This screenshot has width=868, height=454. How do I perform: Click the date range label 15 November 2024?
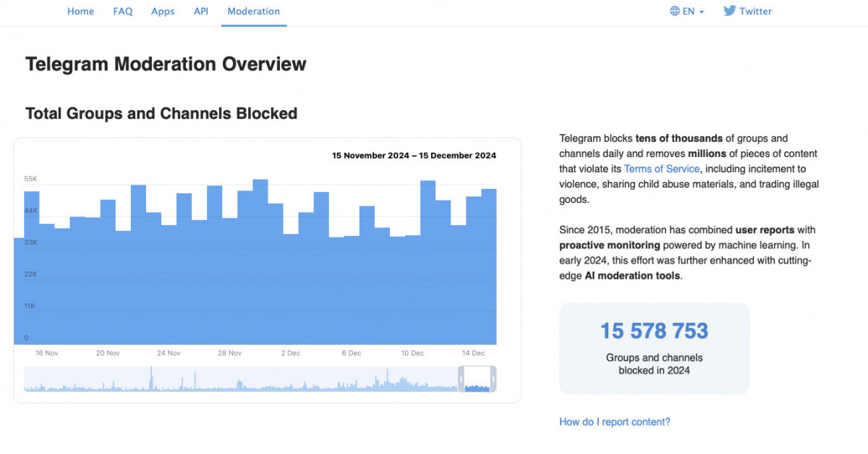pos(414,156)
